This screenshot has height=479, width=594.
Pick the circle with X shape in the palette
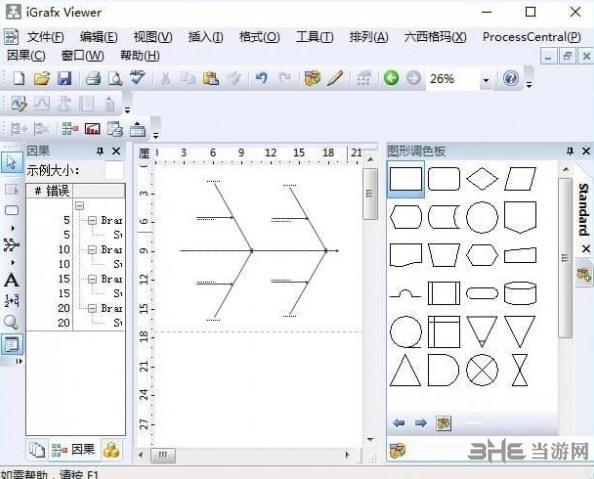pyautogui.click(x=482, y=370)
